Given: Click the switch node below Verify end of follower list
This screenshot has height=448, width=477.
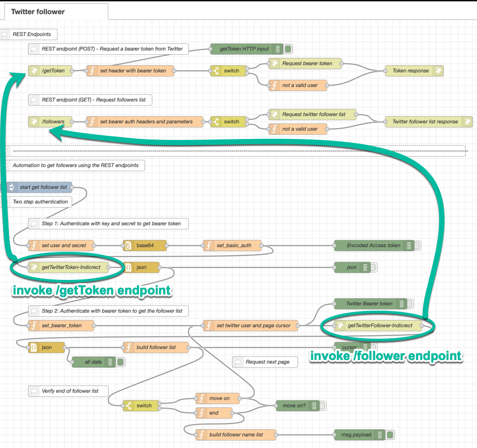Looking at the screenshot, I should tap(141, 405).
